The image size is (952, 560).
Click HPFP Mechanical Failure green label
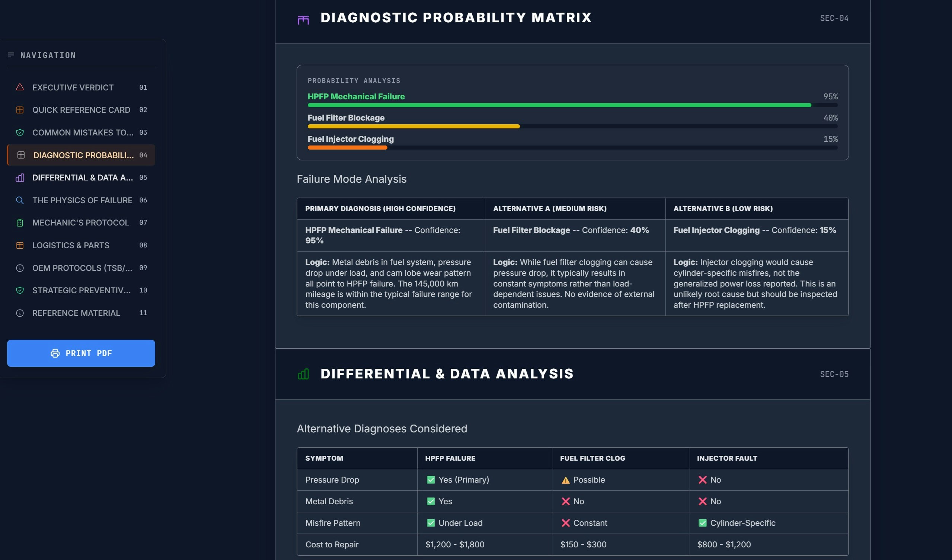[356, 97]
